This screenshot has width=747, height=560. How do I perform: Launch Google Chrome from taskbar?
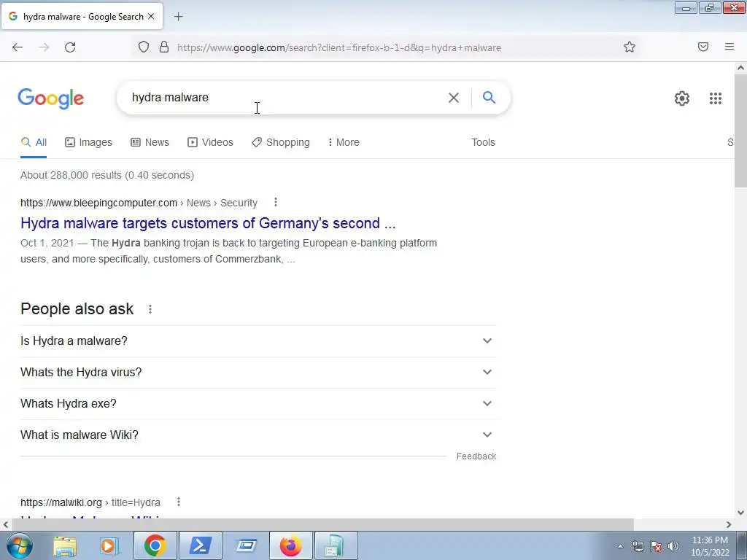pyautogui.click(x=155, y=545)
